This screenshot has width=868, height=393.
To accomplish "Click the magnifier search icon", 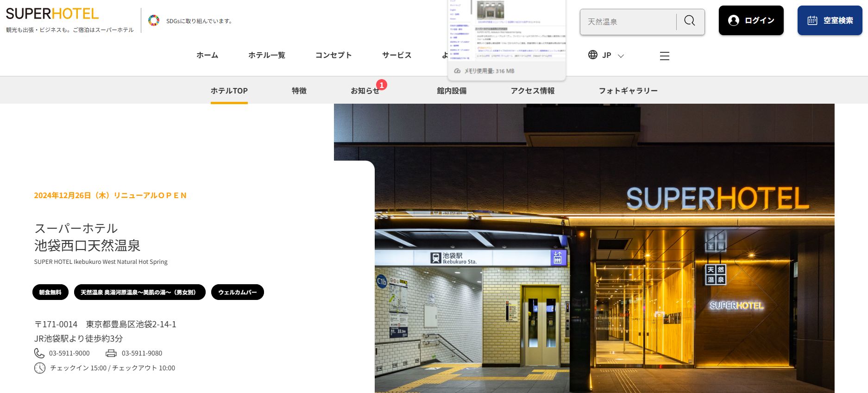I will (x=690, y=21).
